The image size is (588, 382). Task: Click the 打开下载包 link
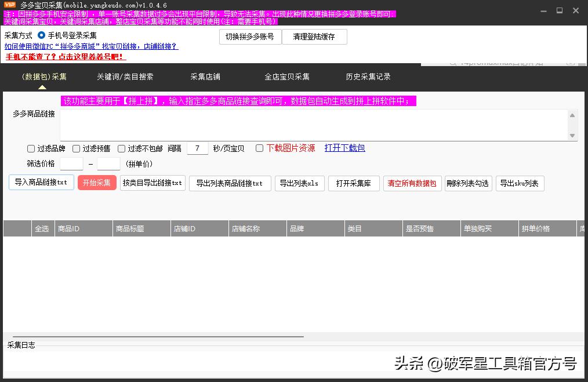(345, 148)
